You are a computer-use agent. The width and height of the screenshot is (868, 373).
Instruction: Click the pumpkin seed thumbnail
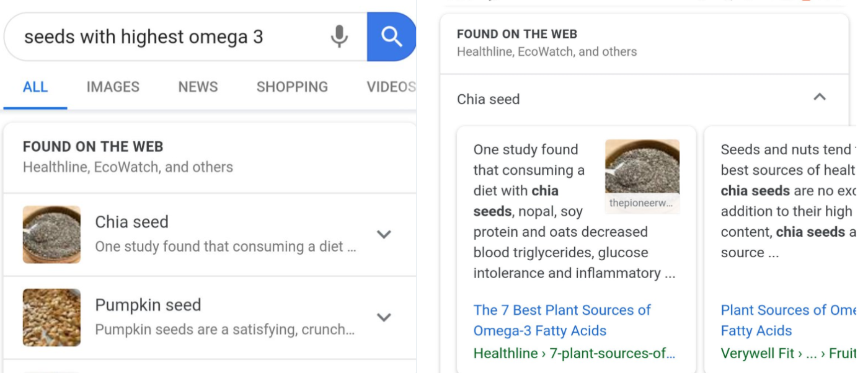[x=51, y=317]
